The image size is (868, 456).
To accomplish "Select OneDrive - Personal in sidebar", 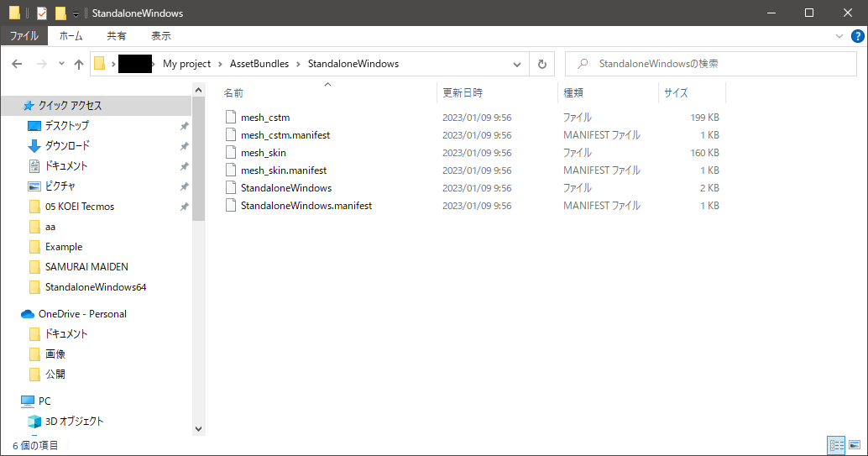I will (x=82, y=314).
